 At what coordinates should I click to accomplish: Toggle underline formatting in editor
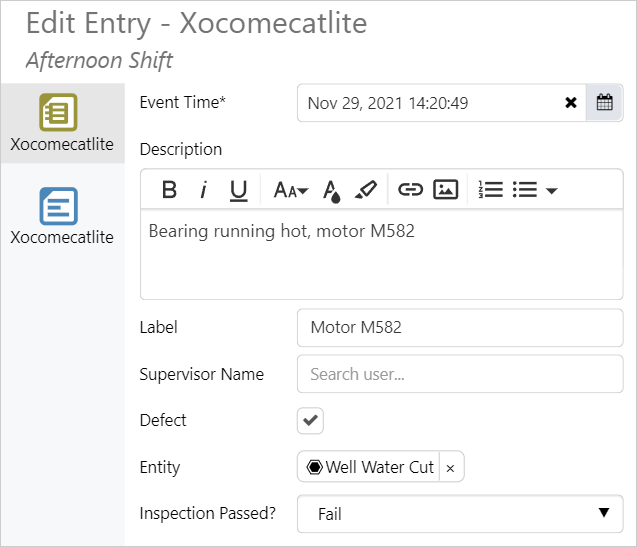(238, 190)
